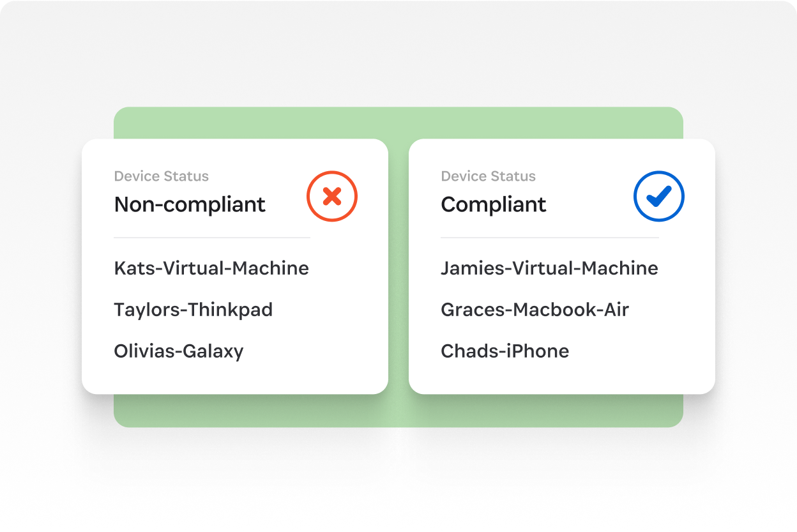The width and height of the screenshot is (797, 532).
Task: Click the green panel strip below the cards
Action: pos(398,411)
